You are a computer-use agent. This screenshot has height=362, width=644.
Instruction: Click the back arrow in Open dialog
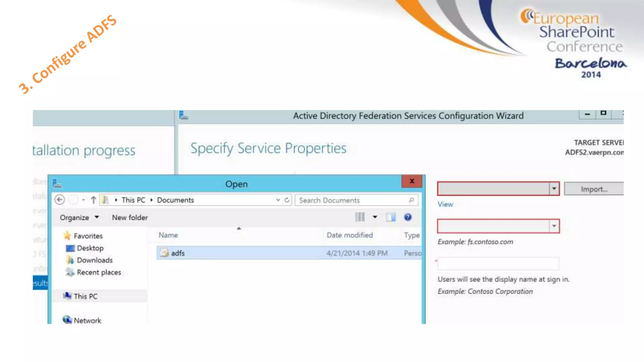(x=60, y=200)
